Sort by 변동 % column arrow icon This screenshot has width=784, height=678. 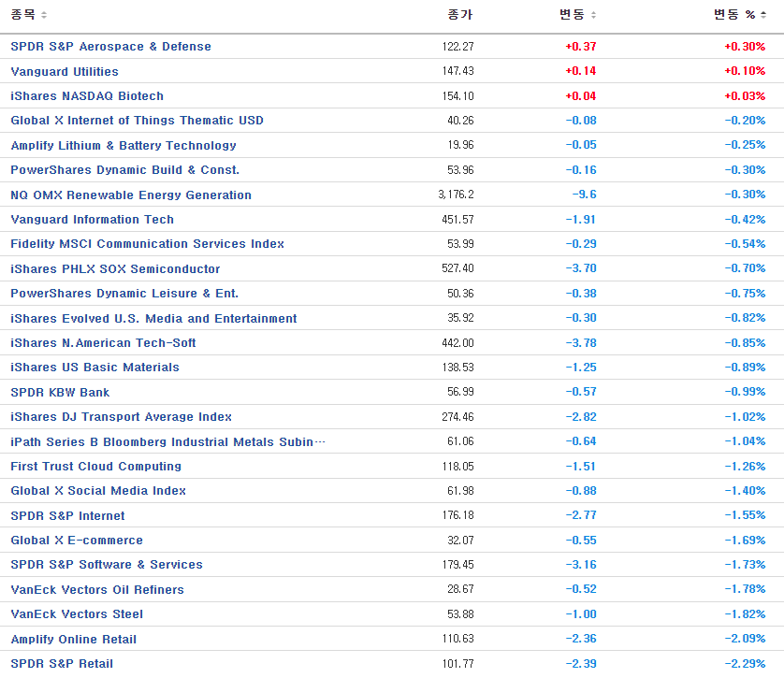point(763,15)
